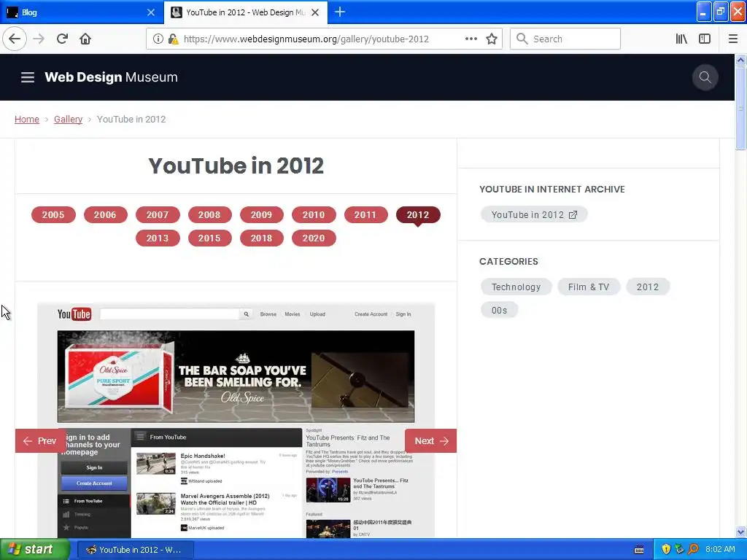Click the 8:02 AM clock
Image resolution: width=747 pixels, height=560 pixels.
click(720, 550)
